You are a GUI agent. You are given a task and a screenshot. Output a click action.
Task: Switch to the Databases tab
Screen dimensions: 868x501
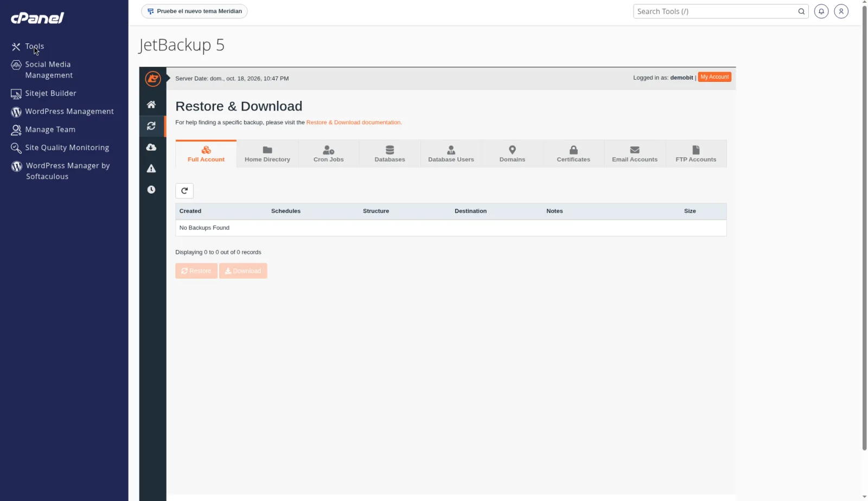coord(390,154)
